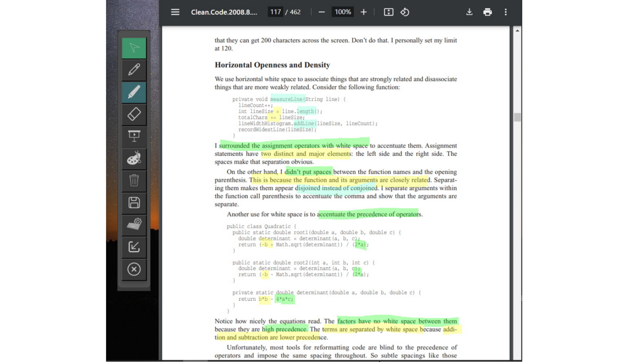Click the vertical scrollbar thumb

(517, 117)
